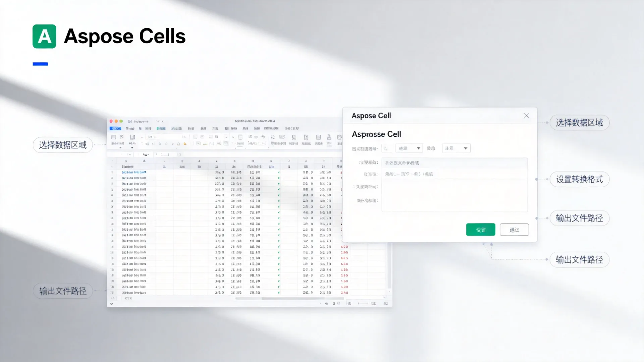
Task: Click the spreadsheet's horizontal scrollbar
Action: coord(290,298)
